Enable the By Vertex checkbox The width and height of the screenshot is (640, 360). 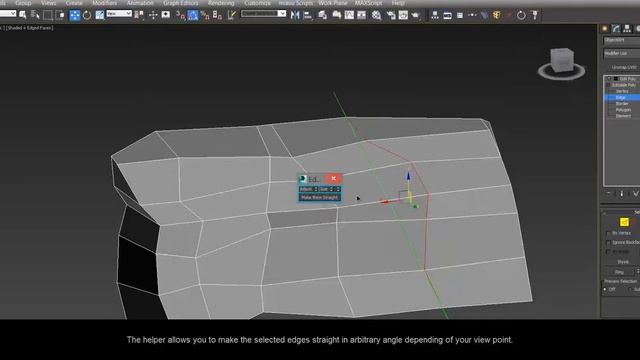609,233
